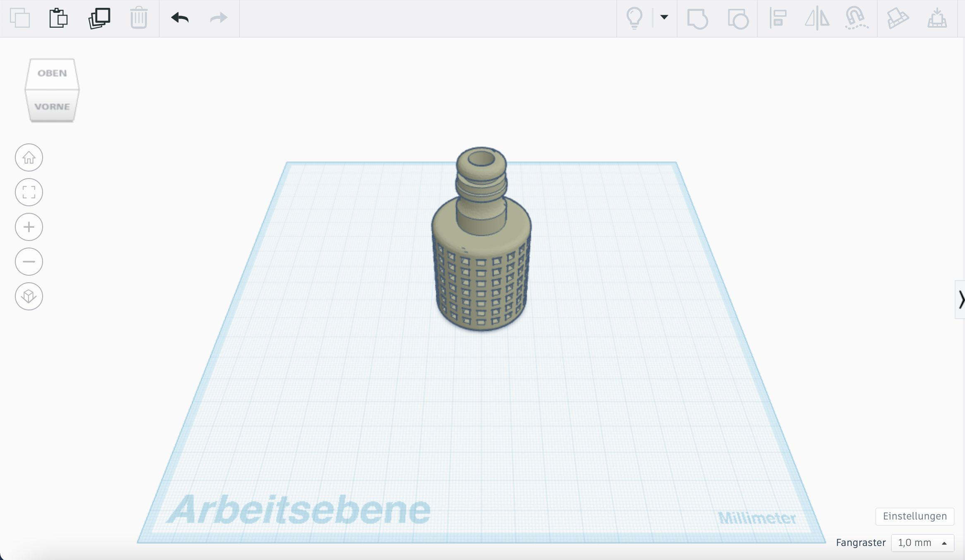
Task: Open the Fangraster 1,0 mm dropdown
Action: (x=922, y=543)
